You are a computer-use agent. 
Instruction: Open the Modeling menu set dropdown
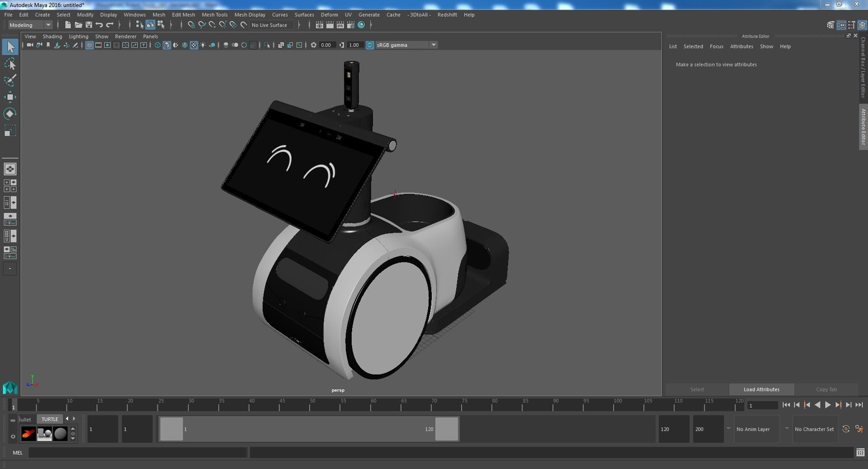[x=30, y=25]
